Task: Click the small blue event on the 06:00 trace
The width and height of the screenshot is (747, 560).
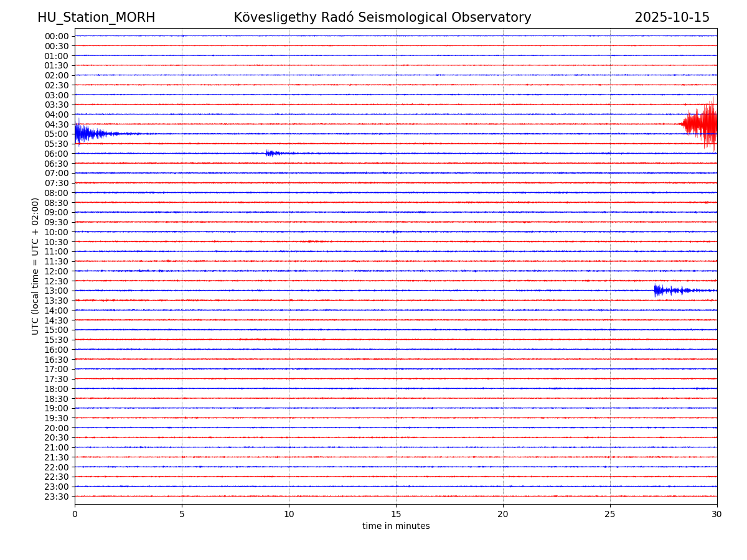Action: pos(272,153)
